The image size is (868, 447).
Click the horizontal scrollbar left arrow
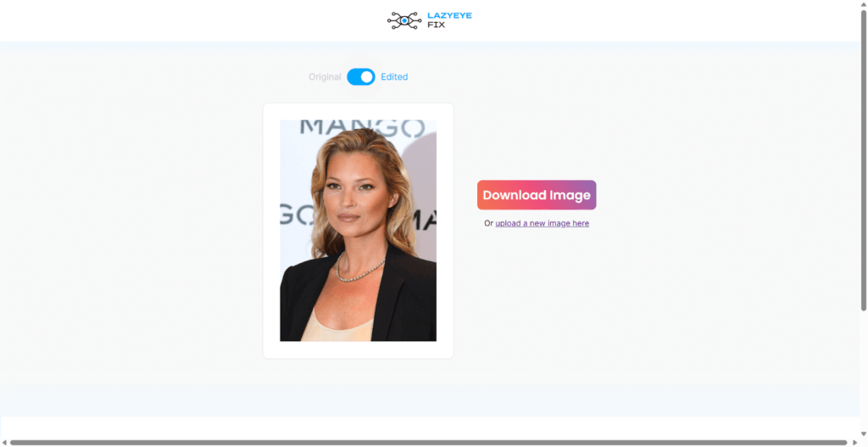(4, 443)
